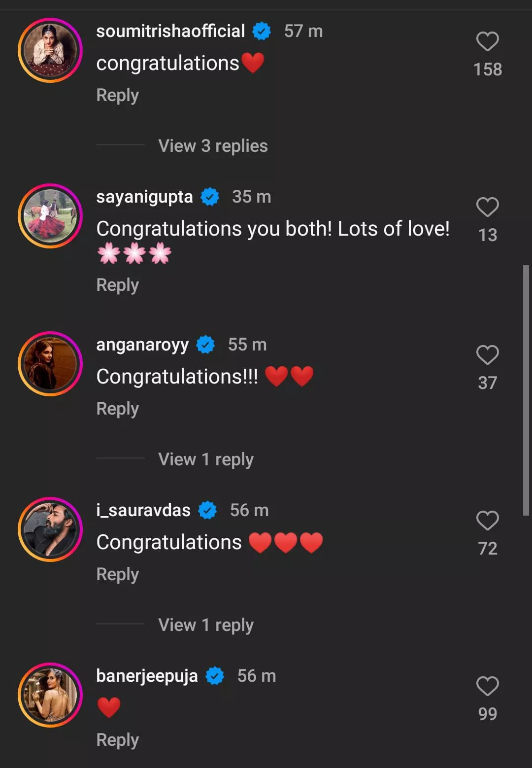Open sayanigupta username link
This screenshot has width=532, height=768.
pos(144,197)
